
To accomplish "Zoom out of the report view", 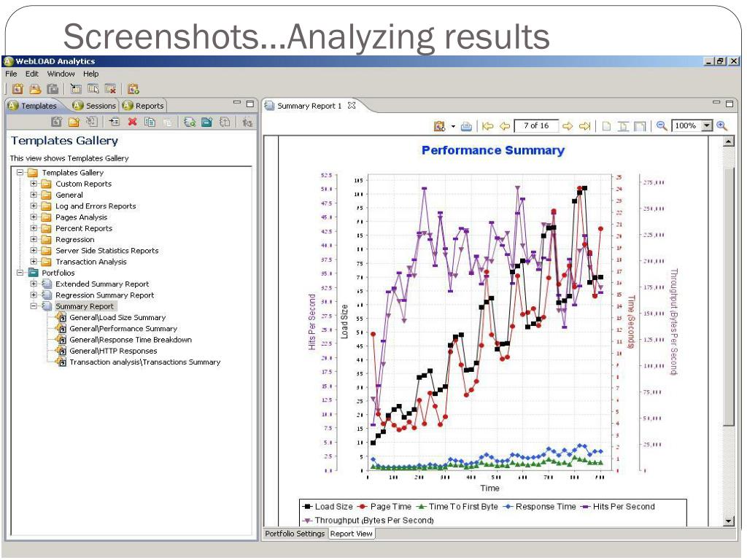I will click(x=661, y=125).
